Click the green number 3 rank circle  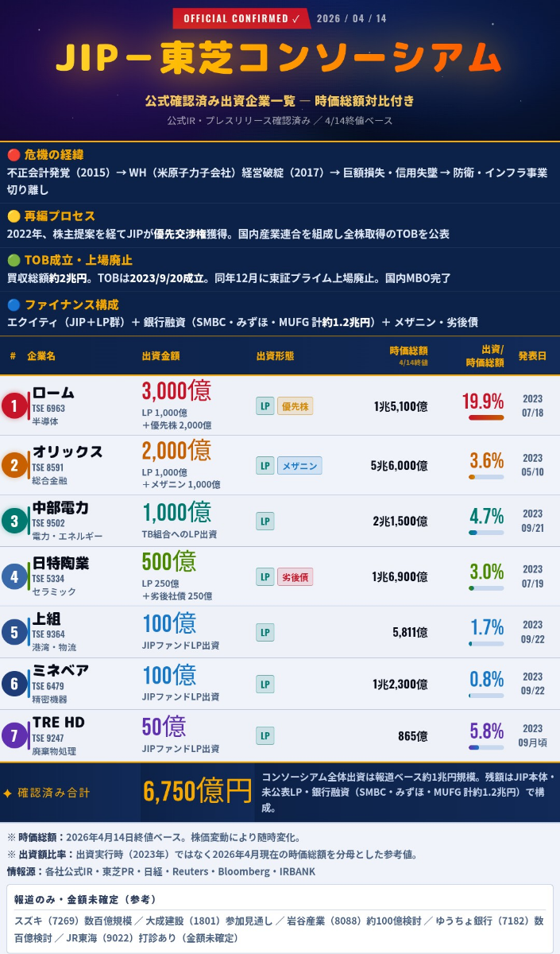click(x=14, y=521)
